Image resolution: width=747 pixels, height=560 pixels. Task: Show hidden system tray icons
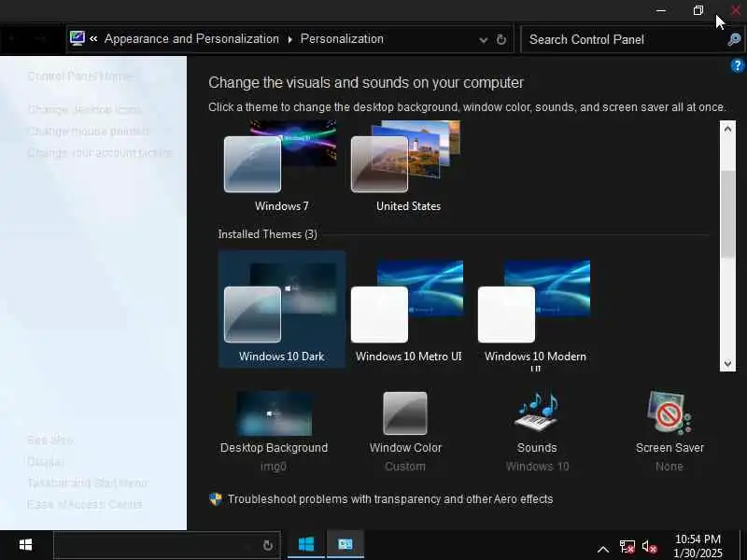click(602, 549)
